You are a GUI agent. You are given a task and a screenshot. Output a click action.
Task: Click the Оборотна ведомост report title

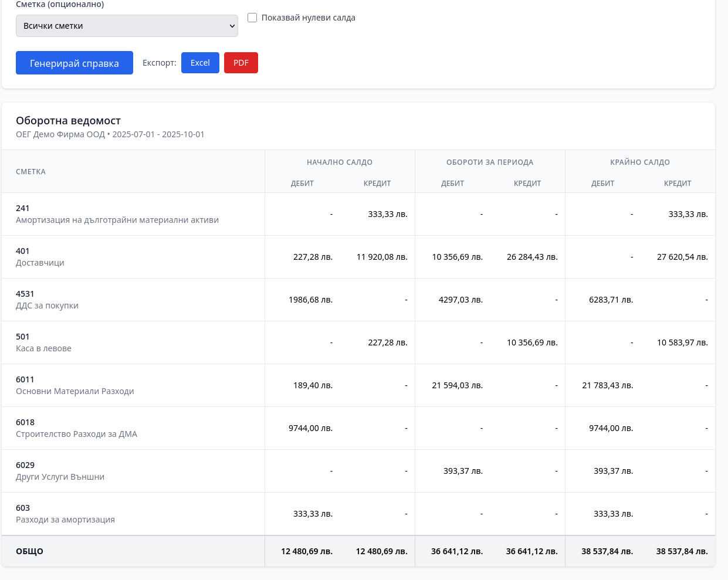click(68, 121)
